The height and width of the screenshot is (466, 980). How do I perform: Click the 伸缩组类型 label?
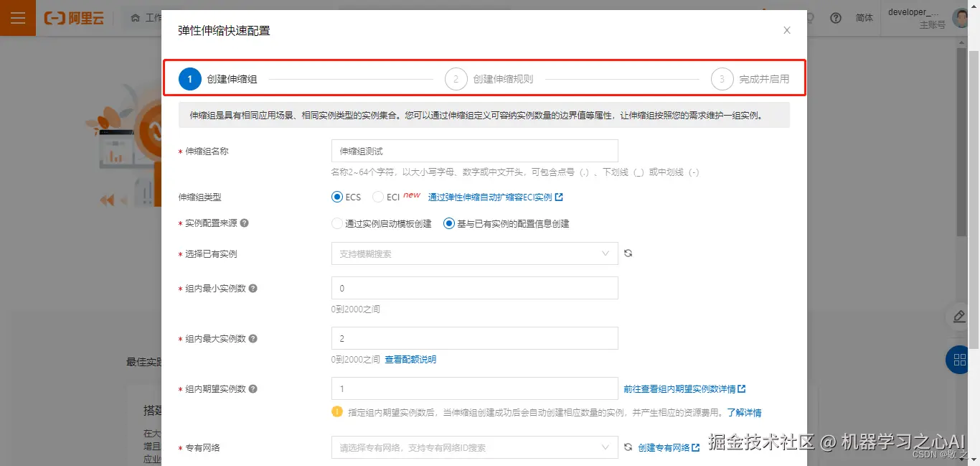200,197
